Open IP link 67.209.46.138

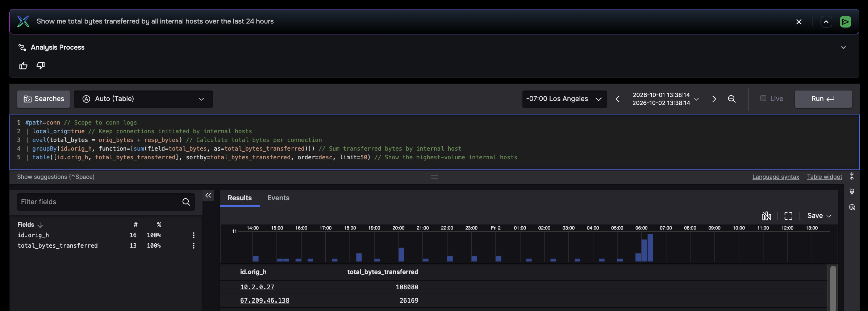(x=265, y=301)
